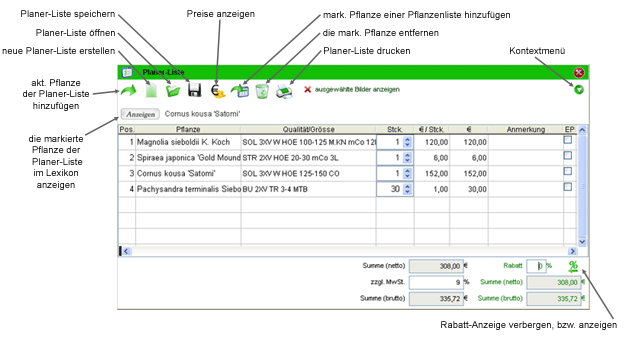Create new Planer-Liste with blank page icon
Image resolution: width=630 pixels, height=363 pixels.
pos(151,90)
